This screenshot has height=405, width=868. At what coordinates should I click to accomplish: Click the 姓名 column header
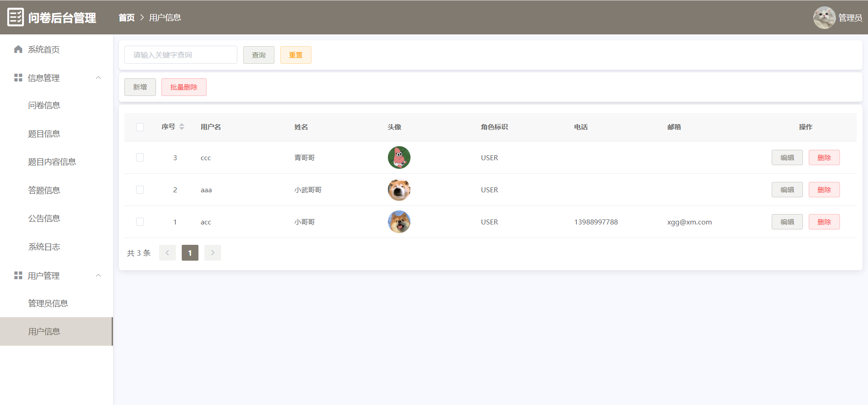tap(301, 127)
